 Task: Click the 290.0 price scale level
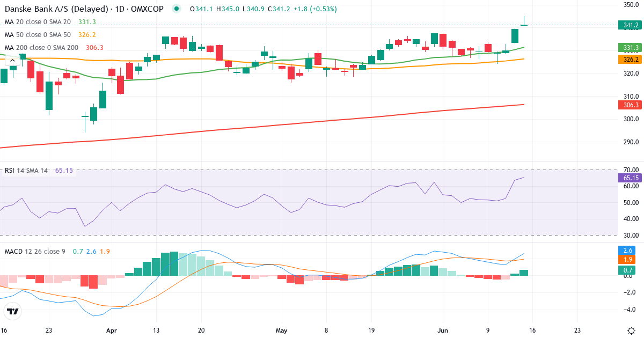[x=631, y=142]
